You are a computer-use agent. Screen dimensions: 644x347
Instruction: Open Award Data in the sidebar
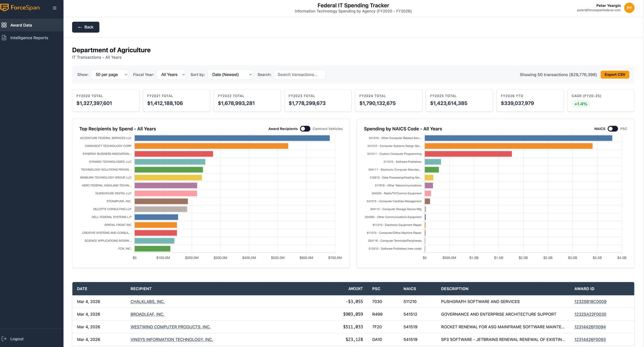click(32, 25)
